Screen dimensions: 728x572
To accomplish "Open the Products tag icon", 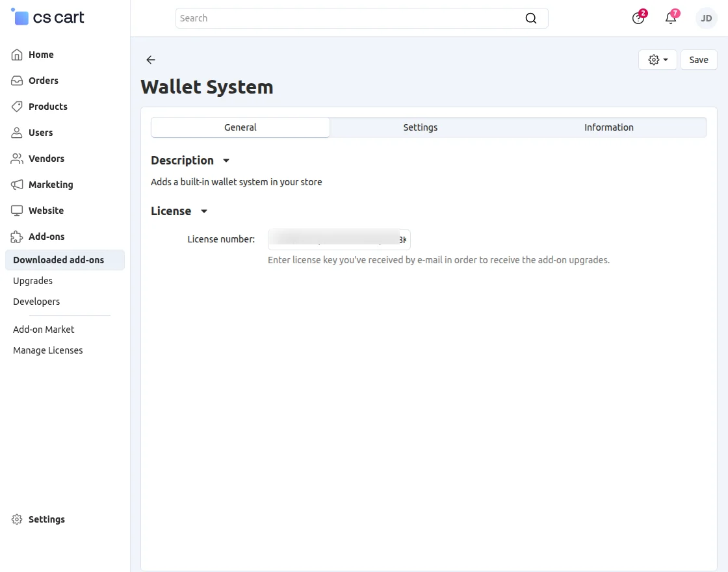I will [16, 107].
